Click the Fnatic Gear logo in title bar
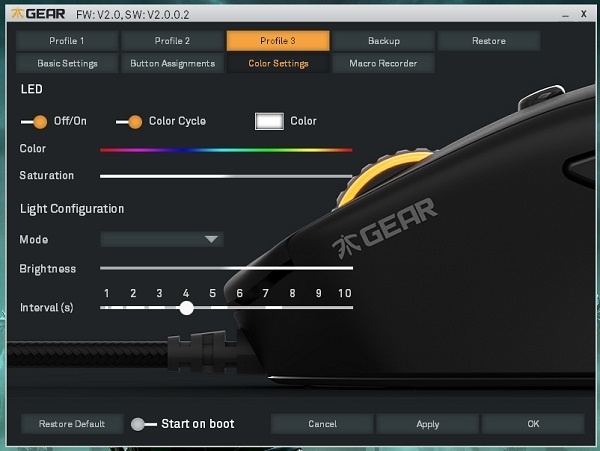 (38, 14)
